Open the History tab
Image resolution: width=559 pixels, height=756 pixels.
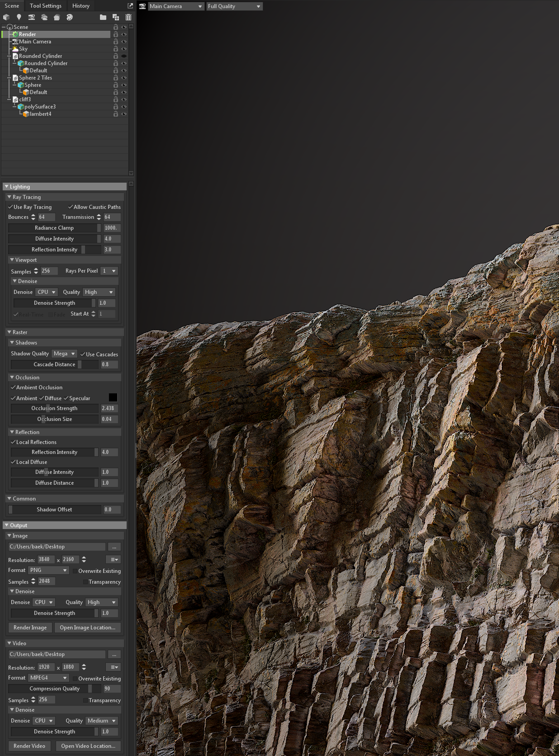coord(81,6)
